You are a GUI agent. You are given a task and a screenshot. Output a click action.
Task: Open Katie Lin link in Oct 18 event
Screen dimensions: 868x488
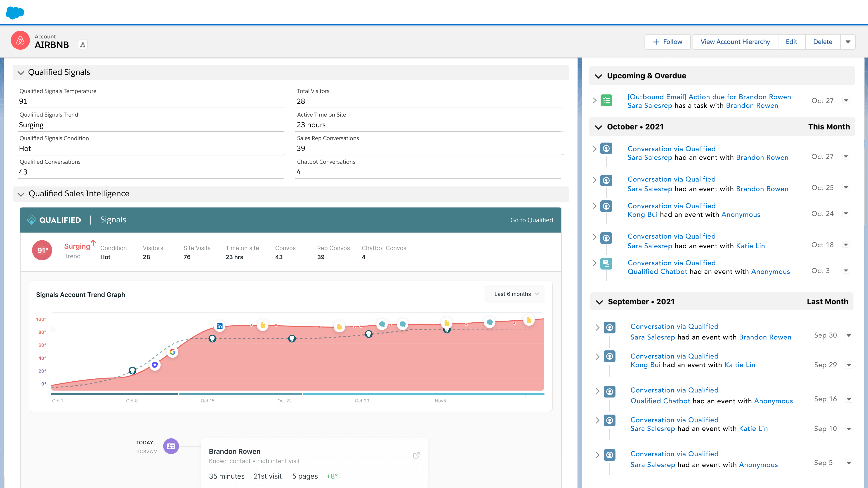[x=750, y=246]
